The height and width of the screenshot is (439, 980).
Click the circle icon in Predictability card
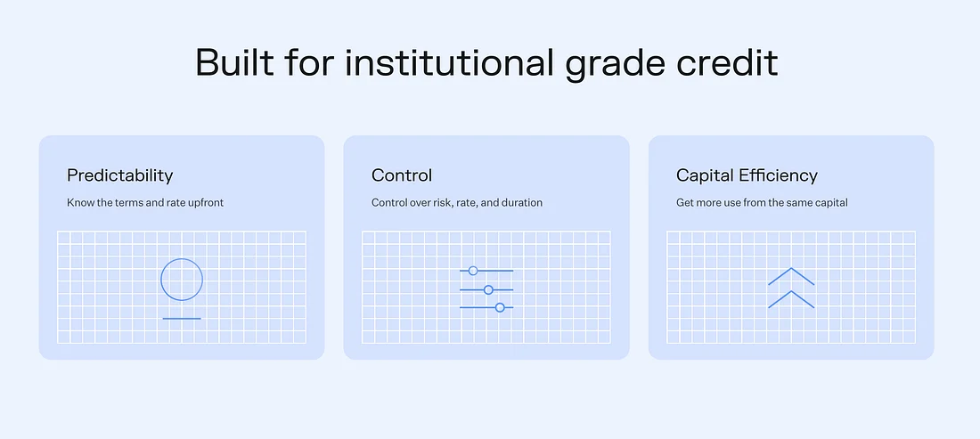182,279
